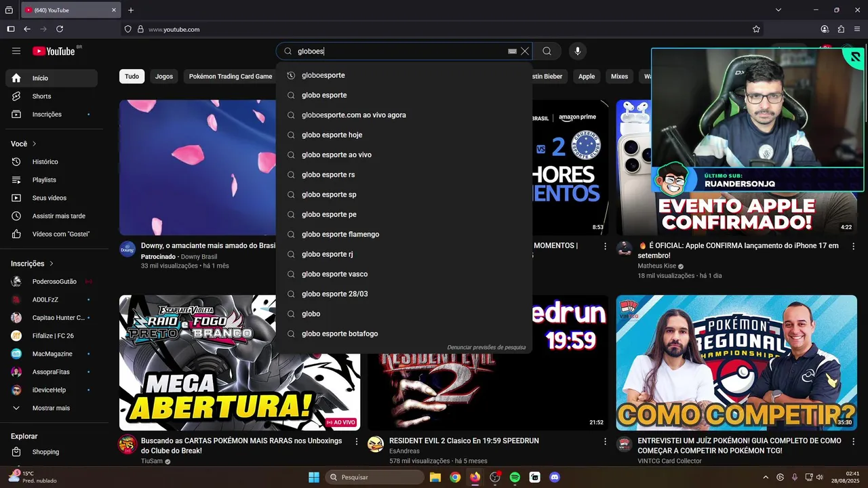Select the Jogos filter chip
868x488 pixels.
click(164, 77)
